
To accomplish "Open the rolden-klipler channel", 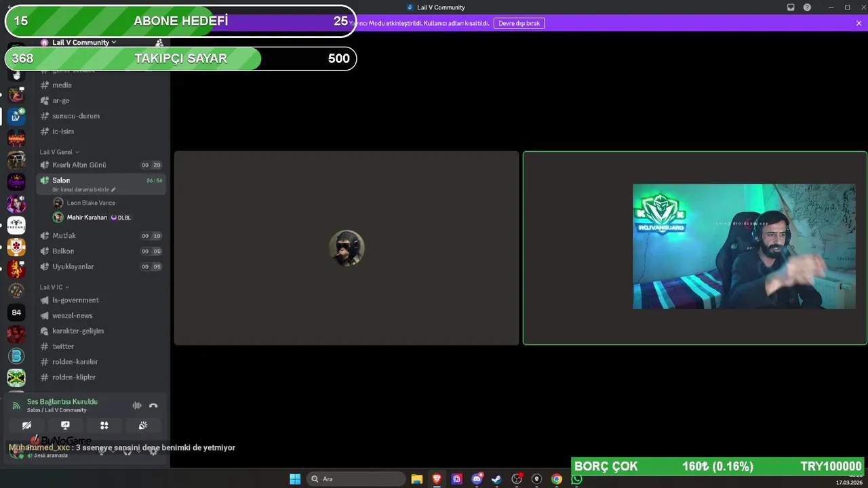I will [100, 378].
